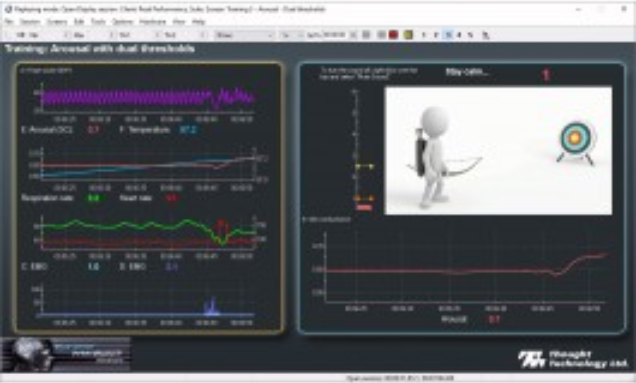Open the Edit menu
The height and width of the screenshot is (383, 636).
pyautogui.click(x=79, y=22)
